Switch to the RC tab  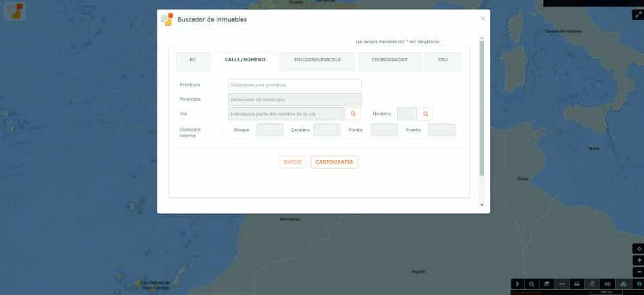[192, 60]
